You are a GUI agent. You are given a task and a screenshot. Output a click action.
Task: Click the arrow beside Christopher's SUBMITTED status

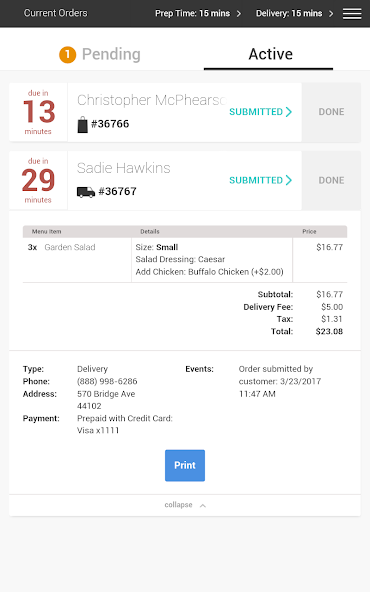289,112
